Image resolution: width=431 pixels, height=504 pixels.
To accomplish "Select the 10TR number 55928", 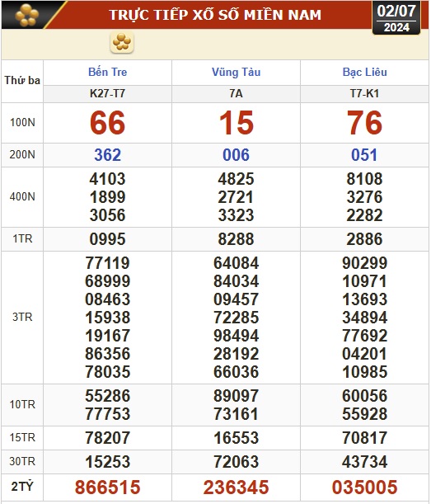I will point(364,414).
